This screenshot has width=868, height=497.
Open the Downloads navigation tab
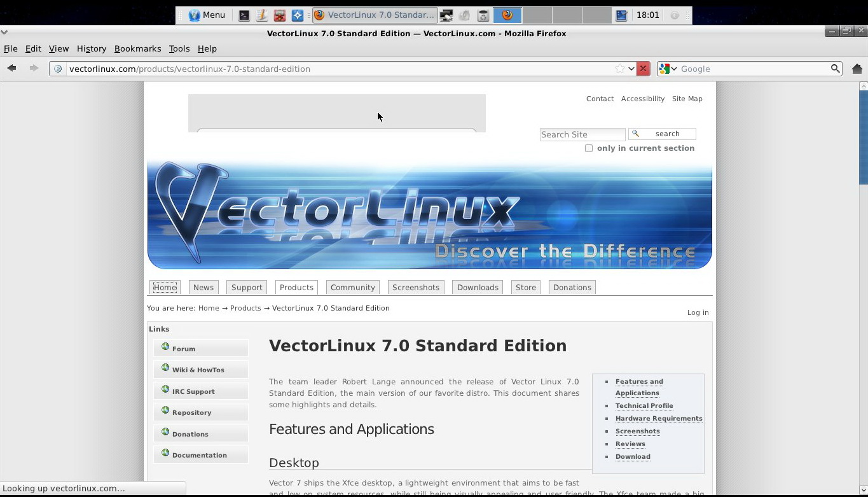(478, 287)
